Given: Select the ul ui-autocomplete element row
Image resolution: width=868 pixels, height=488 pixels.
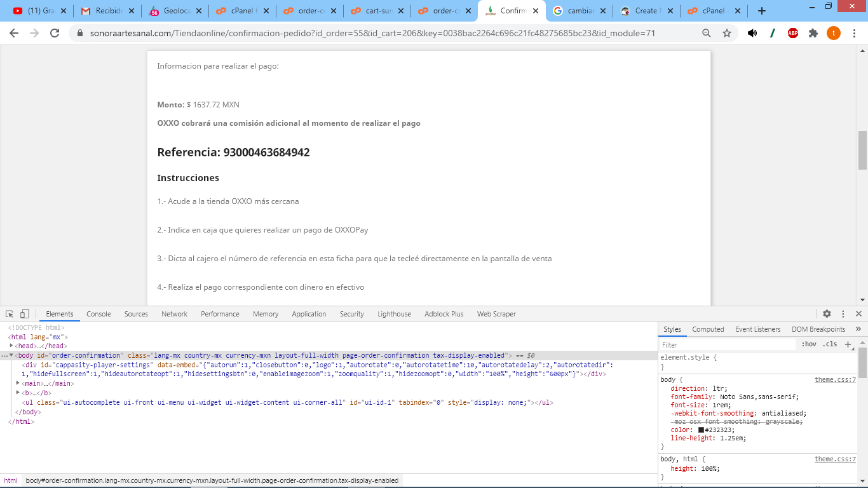Looking at the screenshot, I should pos(287,402).
